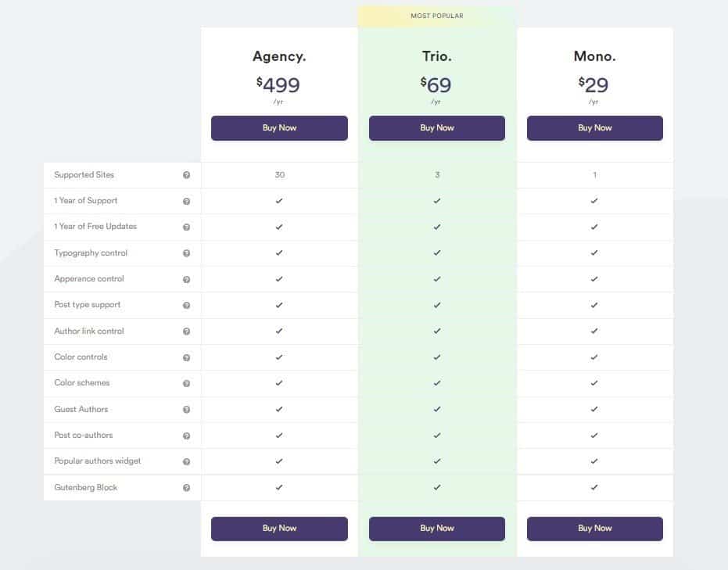This screenshot has height=570, width=728.
Task: Click the Post type support help icon
Action: pos(186,305)
